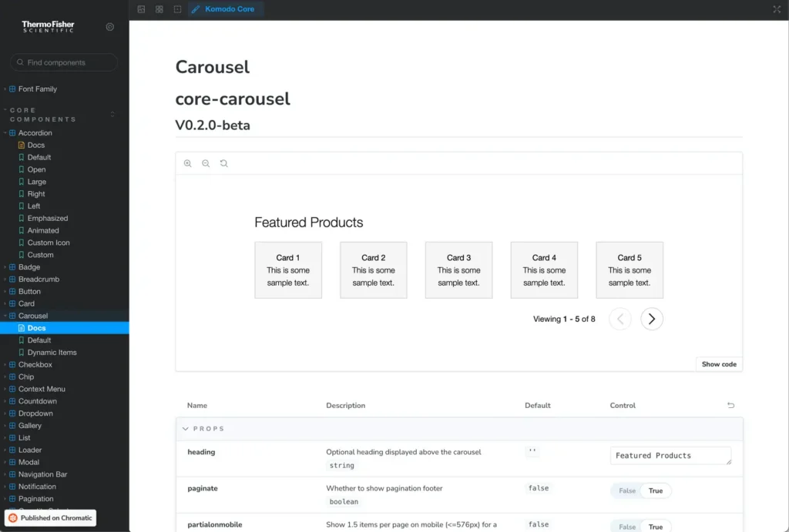The height and width of the screenshot is (532, 789).
Task: Toggle the paginate control to True
Action: tap(656, 490)
